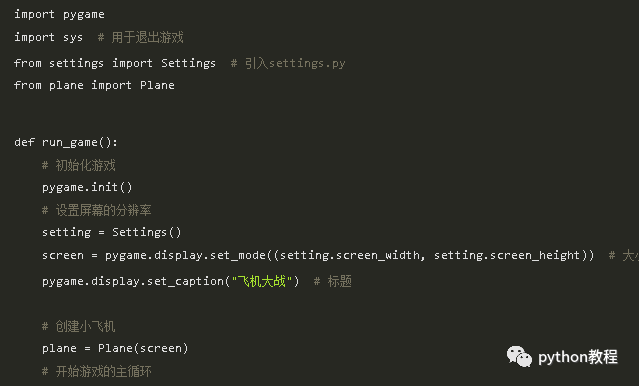Click the 'import sys' statement
Viewport: 639px width, 386px height.
click(x=48, y=37)
